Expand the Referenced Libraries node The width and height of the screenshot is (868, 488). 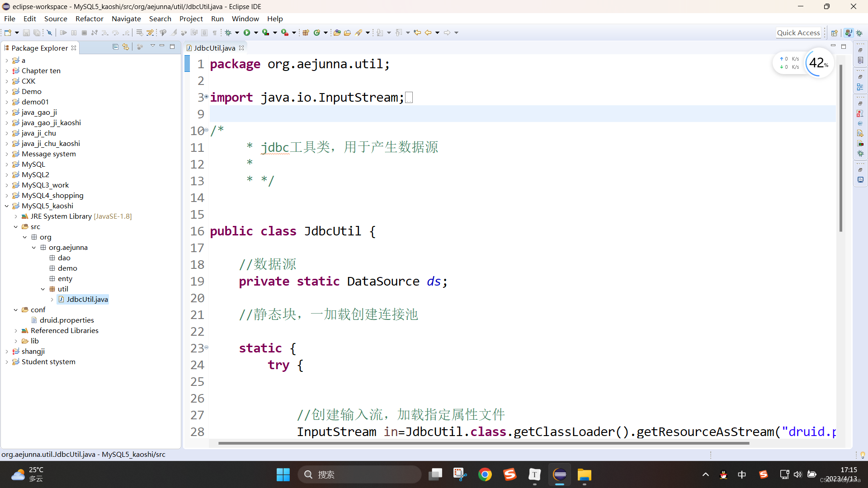(x=16, y=331)
